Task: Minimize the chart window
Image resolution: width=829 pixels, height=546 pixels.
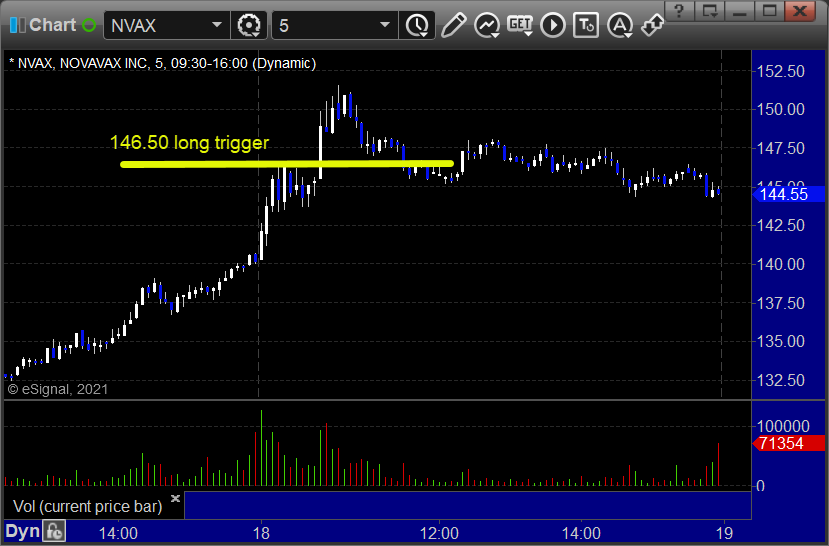Action: coord(739,11)
